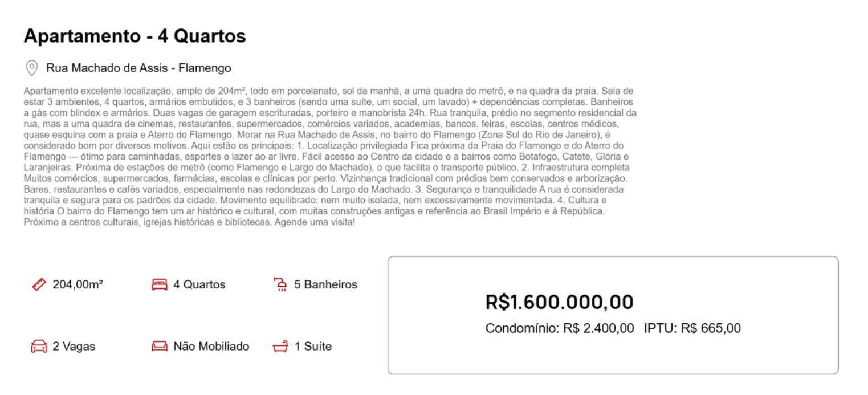Click the 2 Vagas label
Screen dimensions: 868x395
point(74,347)
